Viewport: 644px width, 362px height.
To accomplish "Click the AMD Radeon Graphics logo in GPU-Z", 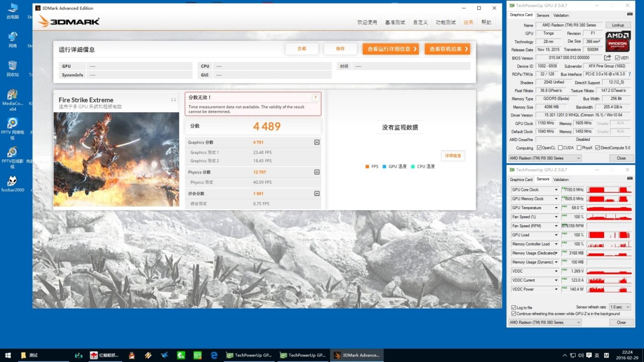I will point(618,41).
